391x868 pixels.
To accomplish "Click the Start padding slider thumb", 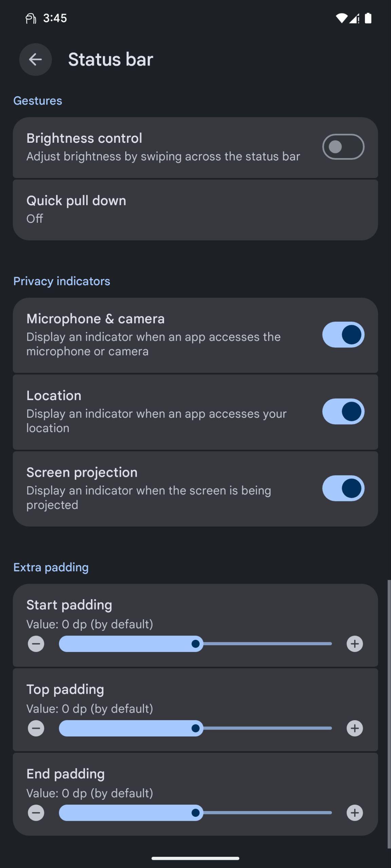I will pyautogui.click(x=195, y=644).
